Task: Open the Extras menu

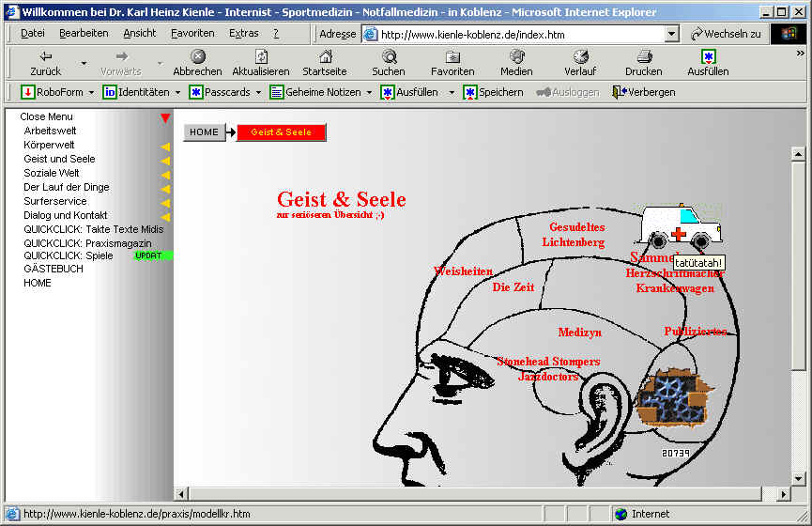Action: pos(243,33)
